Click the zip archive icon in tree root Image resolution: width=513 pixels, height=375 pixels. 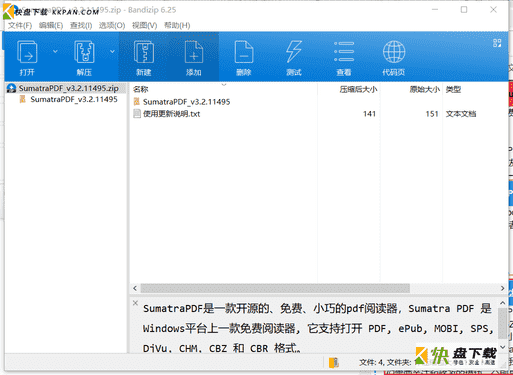point(12,88)
